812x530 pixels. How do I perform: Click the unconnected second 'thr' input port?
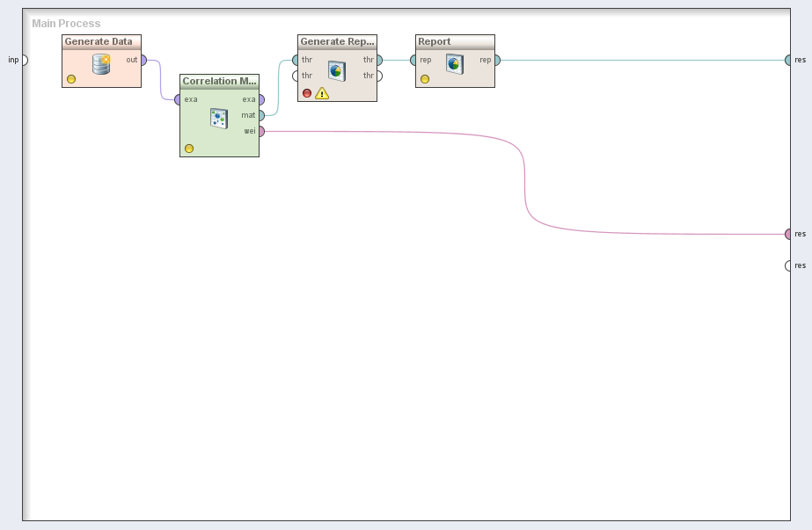point(296,76)
